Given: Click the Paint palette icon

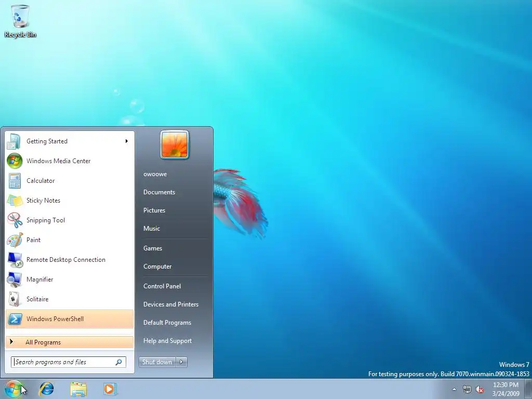Looking at the screenshot, I should pyautogui.click(x=15, y=240).
